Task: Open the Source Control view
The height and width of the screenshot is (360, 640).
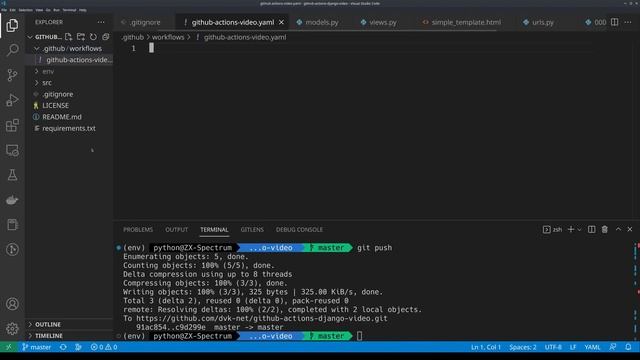Action: 12,75
